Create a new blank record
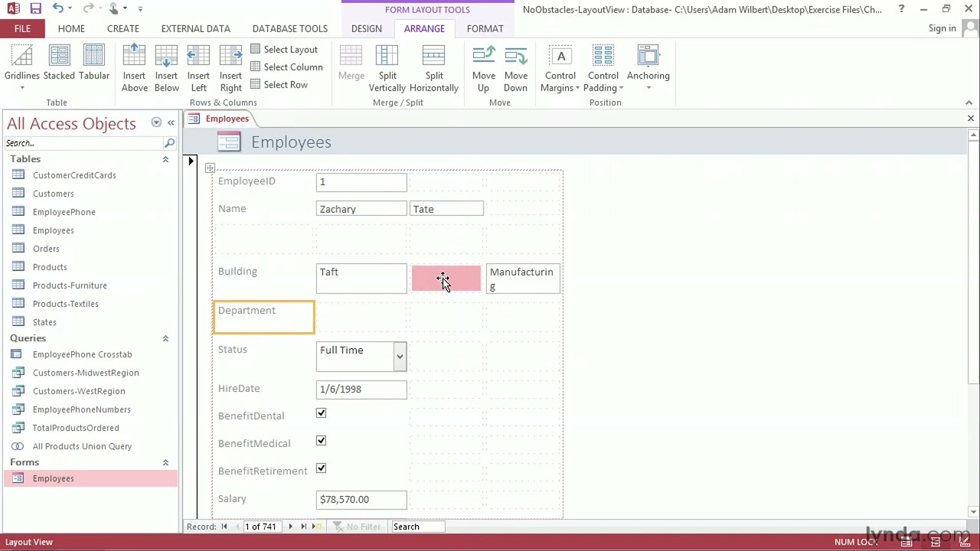Viewport: 980px width, 551px height. (317, 527)
